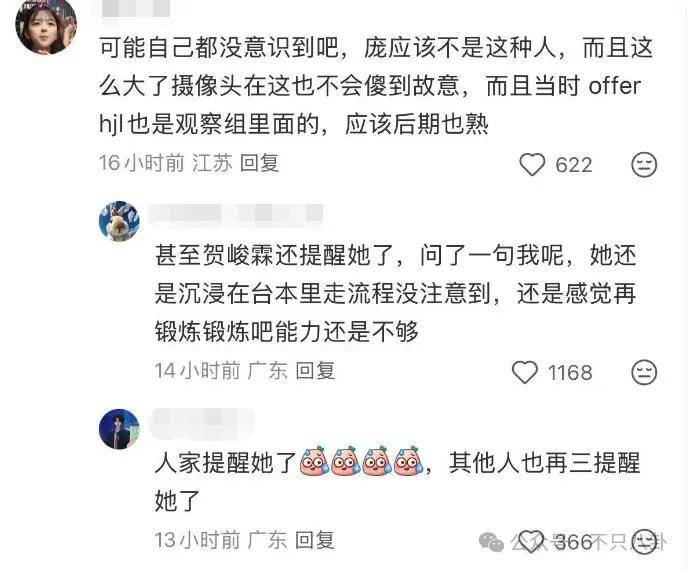This screenshot has width=690, height=570.
Task: Reply to the 16小时前 江苏 comment
Action: coord(259,163)
